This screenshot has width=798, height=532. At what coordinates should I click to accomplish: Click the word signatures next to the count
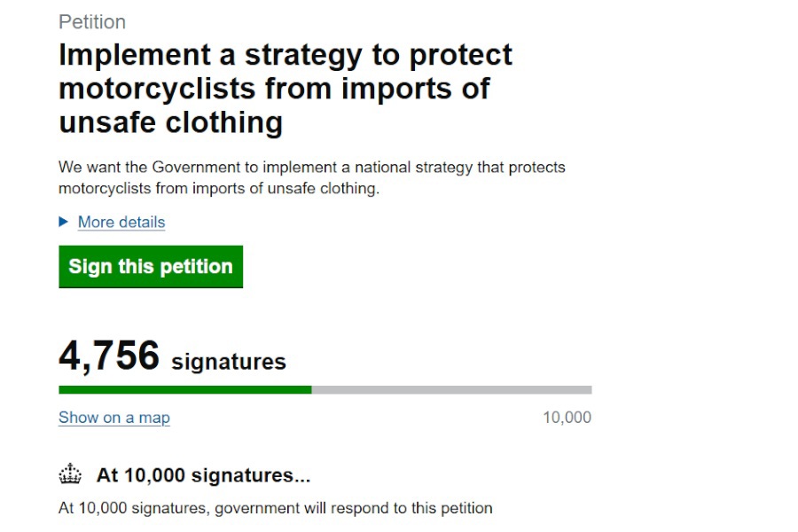pos(229,362)
